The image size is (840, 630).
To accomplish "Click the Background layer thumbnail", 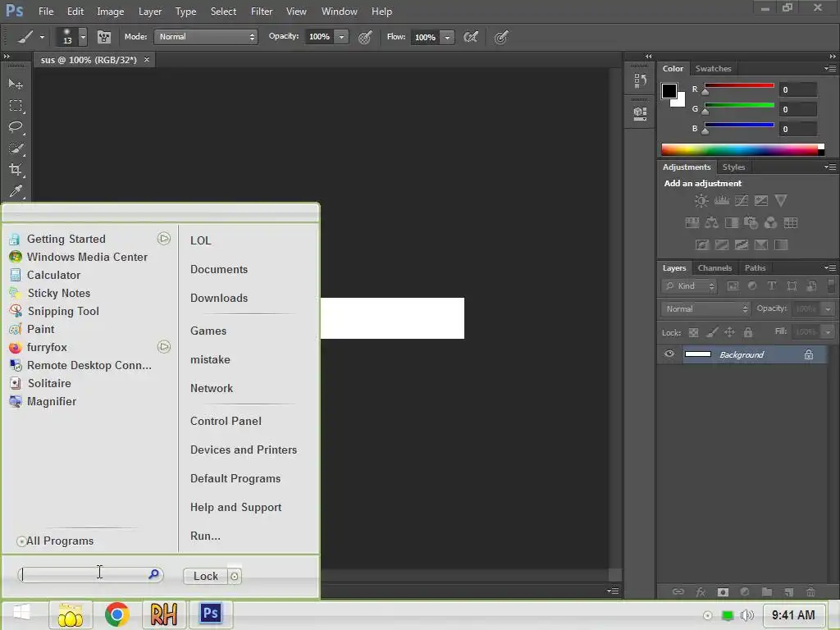I will tap(697, 354).
